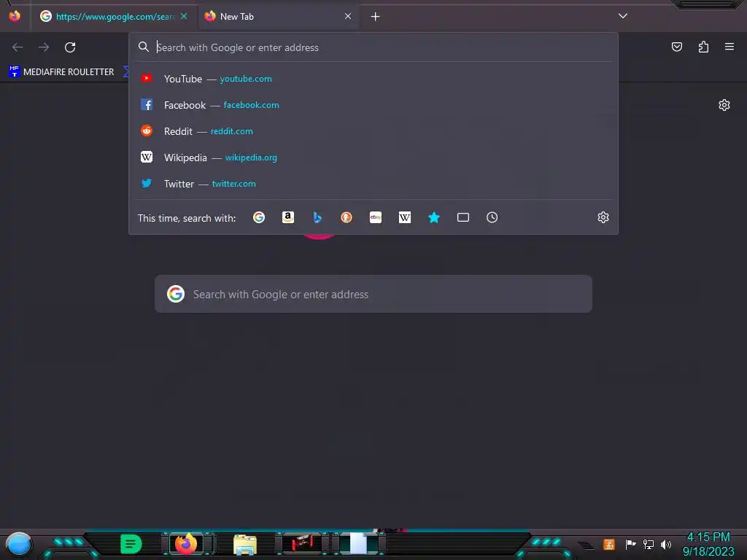Open MEDIAFIRE ROULETTER bookmark

tap(61, 72)
